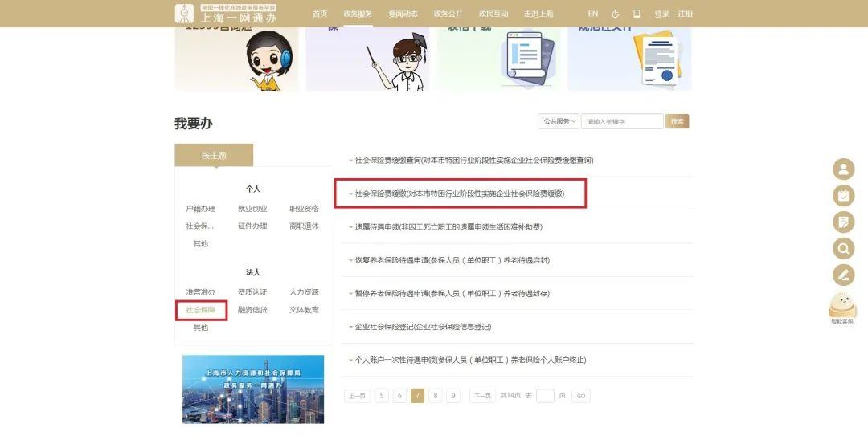Click the 搜索 button
This screenshot has height=440, width=868.
[678, 121]
